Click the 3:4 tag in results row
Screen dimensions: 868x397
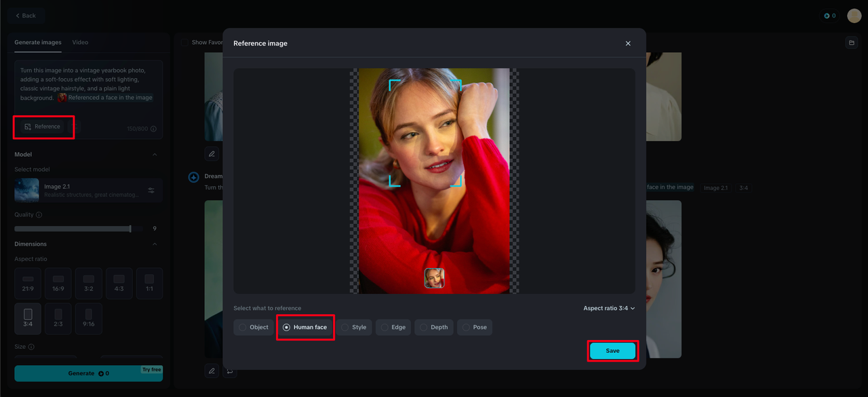[x=743, y=188]
